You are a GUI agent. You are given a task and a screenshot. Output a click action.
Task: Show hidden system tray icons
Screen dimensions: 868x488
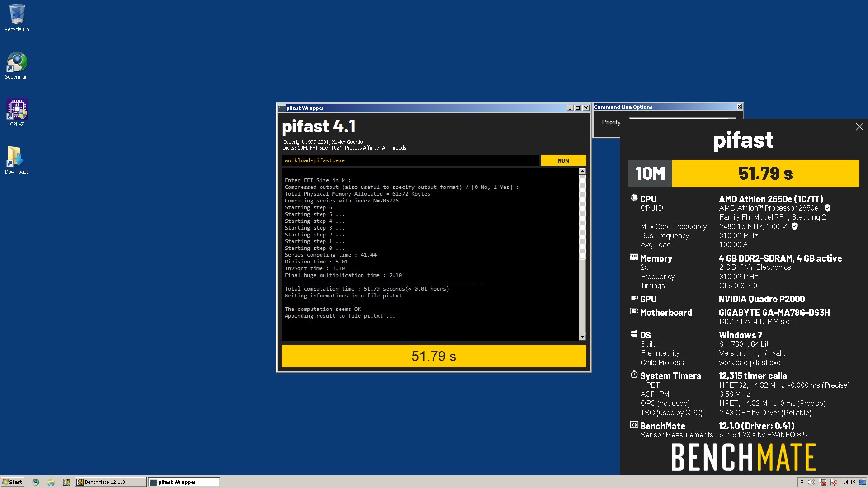point(802,482)
